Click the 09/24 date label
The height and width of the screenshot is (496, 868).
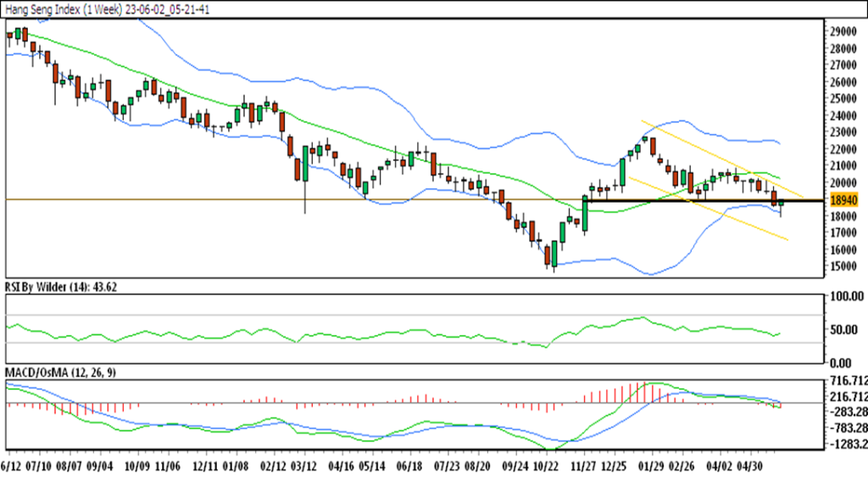(x=515, y=466)
